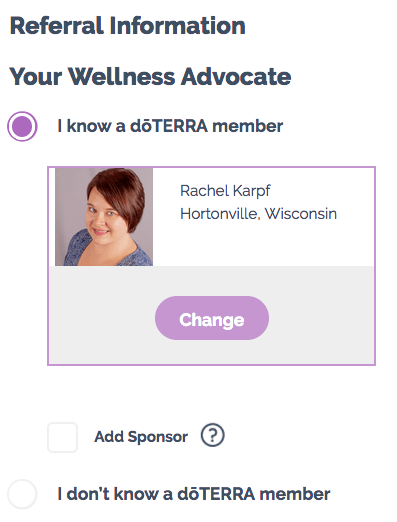Click the purple Change button

tap(212, 318)
